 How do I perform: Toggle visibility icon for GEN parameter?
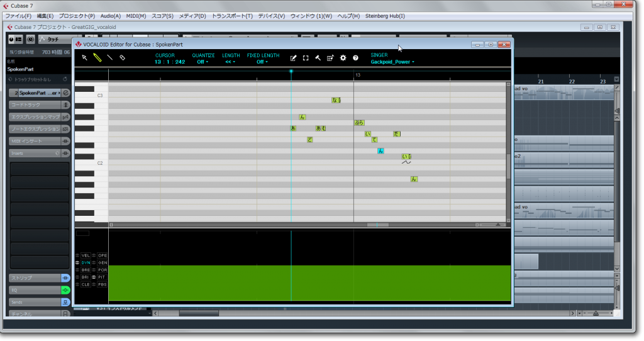click(94, 262)
